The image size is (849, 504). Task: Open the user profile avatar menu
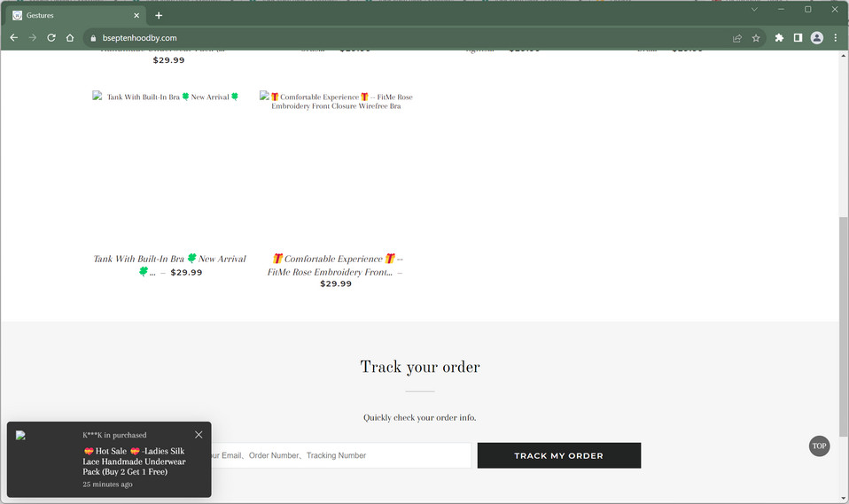click(816, 38)
